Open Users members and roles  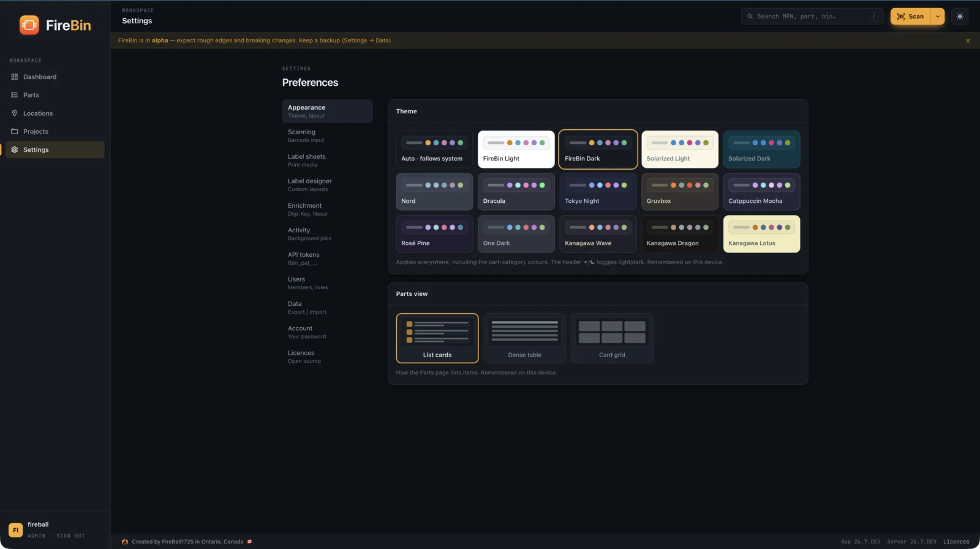(x=327, y=282)
